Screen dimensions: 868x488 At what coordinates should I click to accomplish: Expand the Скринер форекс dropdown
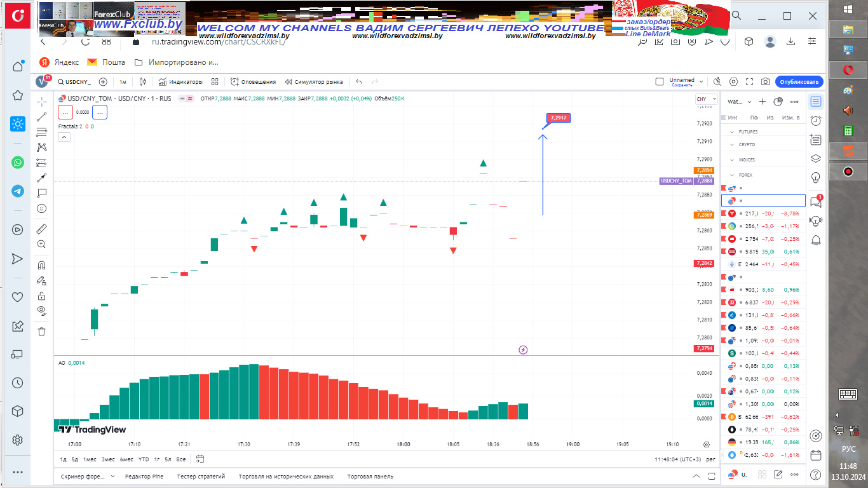pos(112,476)
